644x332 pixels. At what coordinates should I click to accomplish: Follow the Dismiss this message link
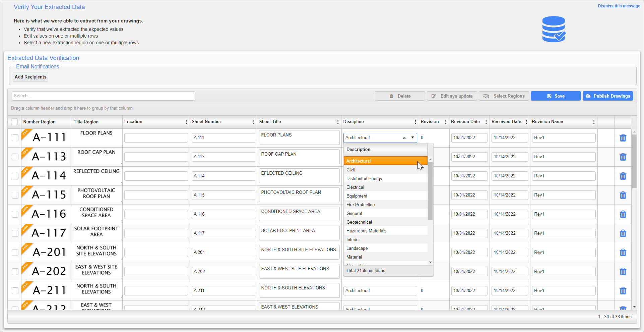click(x=619, y=6)
